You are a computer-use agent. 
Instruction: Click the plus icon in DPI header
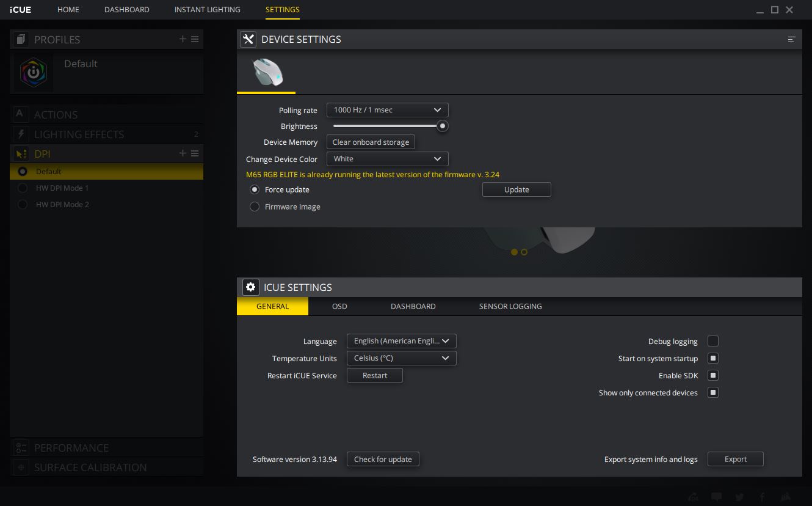[183, 153]
